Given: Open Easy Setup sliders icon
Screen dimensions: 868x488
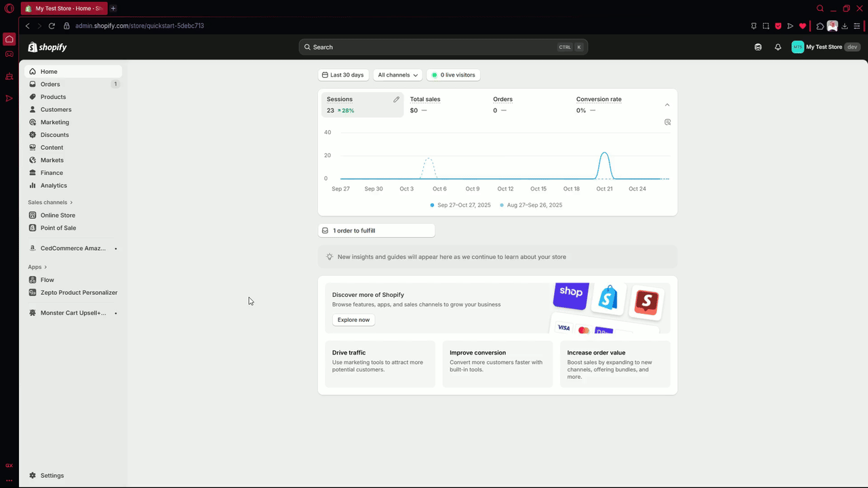Looking at the screenshot, I should pos(858,26).
